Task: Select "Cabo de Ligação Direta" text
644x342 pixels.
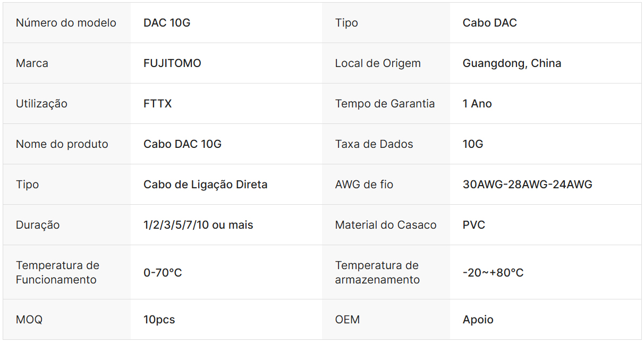Action: (205, 185)
